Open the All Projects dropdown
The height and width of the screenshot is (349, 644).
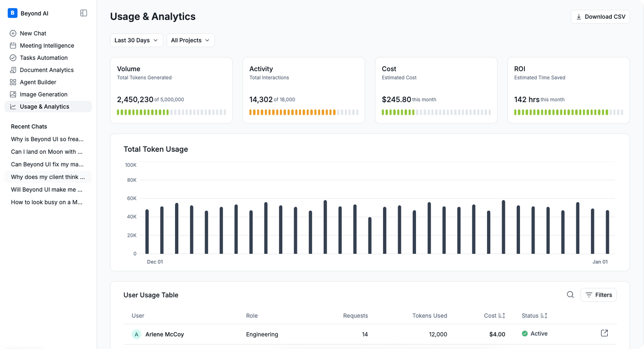pyautogui.click(x=191, y=40)
